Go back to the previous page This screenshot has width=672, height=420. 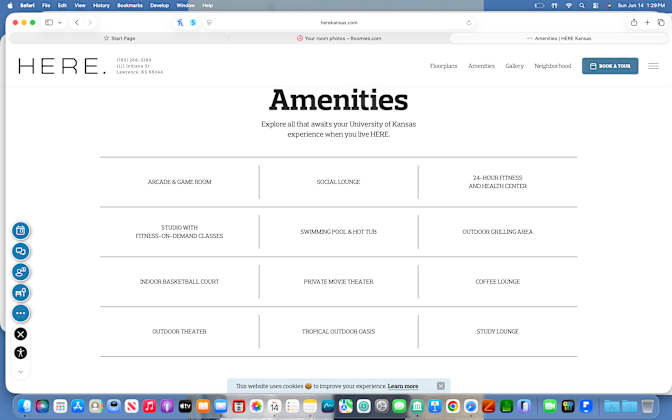point(77,22)
